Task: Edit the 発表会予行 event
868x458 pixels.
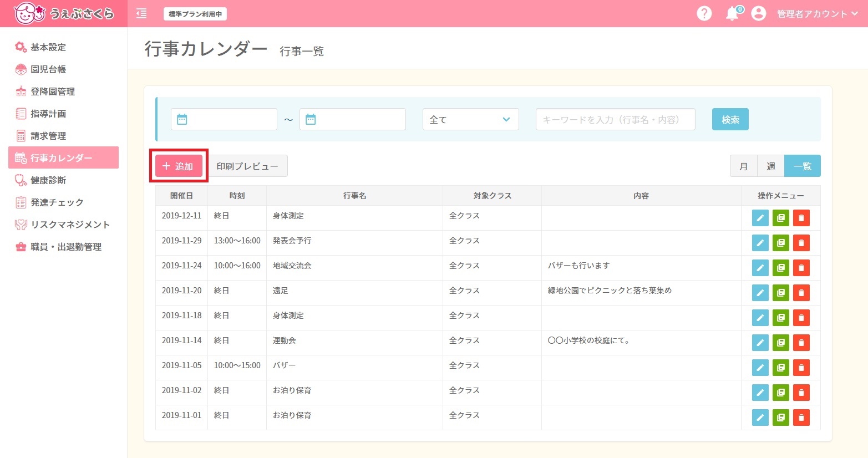Action: point(760,243)
